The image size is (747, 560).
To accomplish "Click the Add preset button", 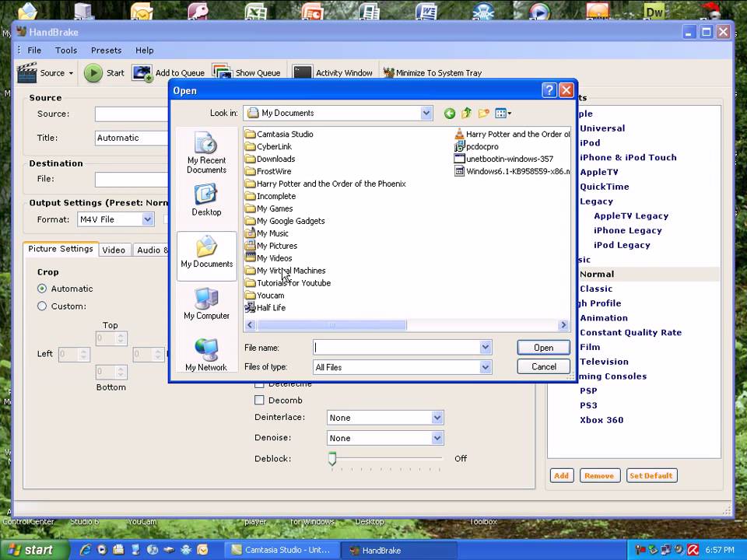I will pos(561,476).
